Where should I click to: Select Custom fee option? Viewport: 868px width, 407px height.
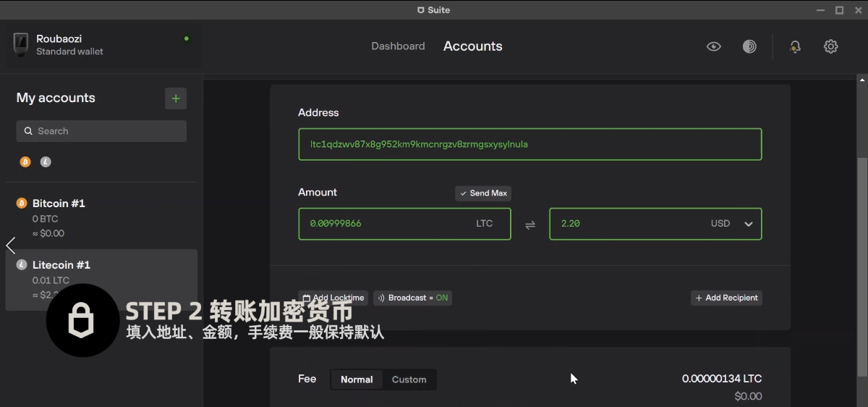click(x=409, y=379)
